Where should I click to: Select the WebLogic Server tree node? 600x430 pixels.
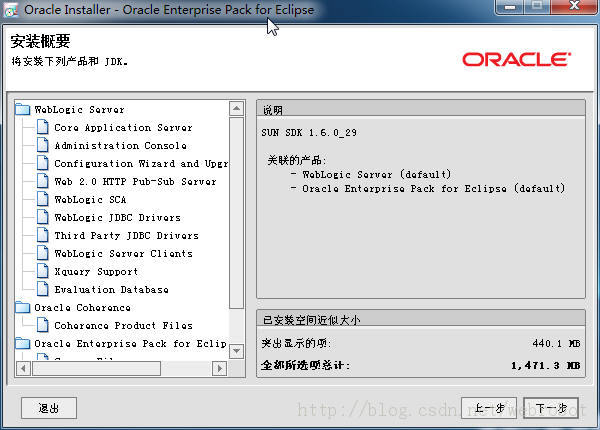coord(80,110)
